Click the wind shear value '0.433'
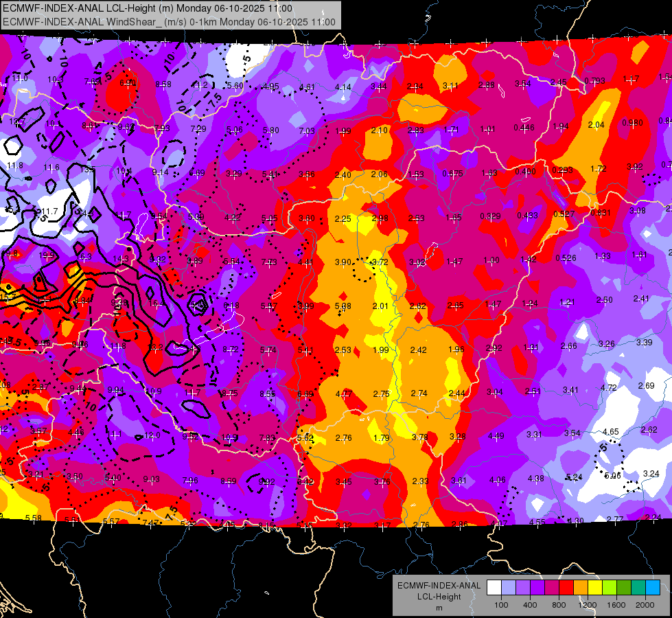This screenshot has height=618, width=672. [x=527, y=215]
